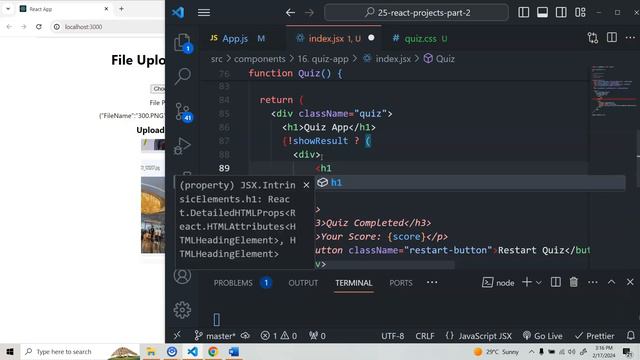Viewport: 640px width, 360px height.
Task: Change file encoding UTF-8
Action: [x=393, y=336]
